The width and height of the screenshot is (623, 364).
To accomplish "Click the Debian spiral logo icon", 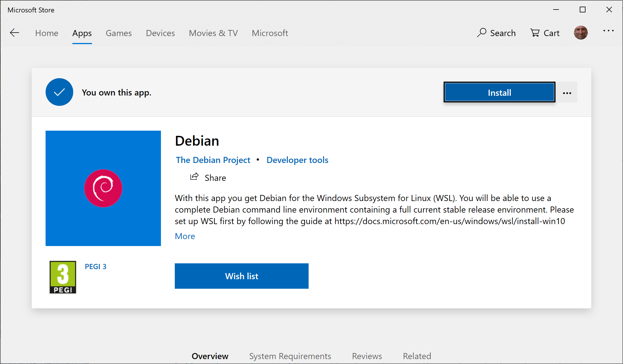I will coord(104,188).
